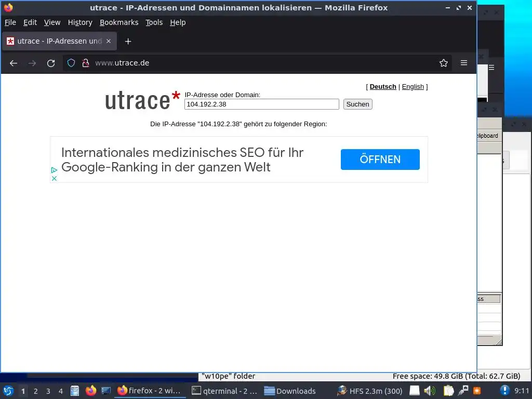Open the Bookmarks menu
The height and width of the screenshot is (399, 532).
click(x=119, y=22)
